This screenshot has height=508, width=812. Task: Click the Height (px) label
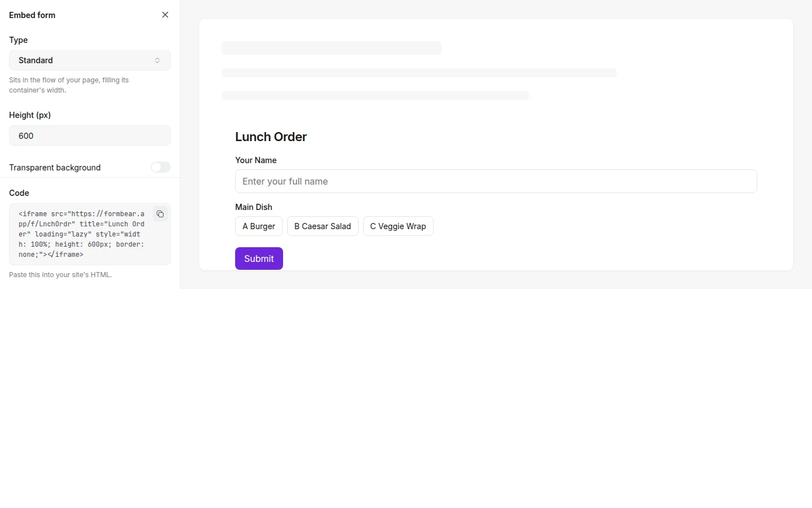(x=30, y=115)
